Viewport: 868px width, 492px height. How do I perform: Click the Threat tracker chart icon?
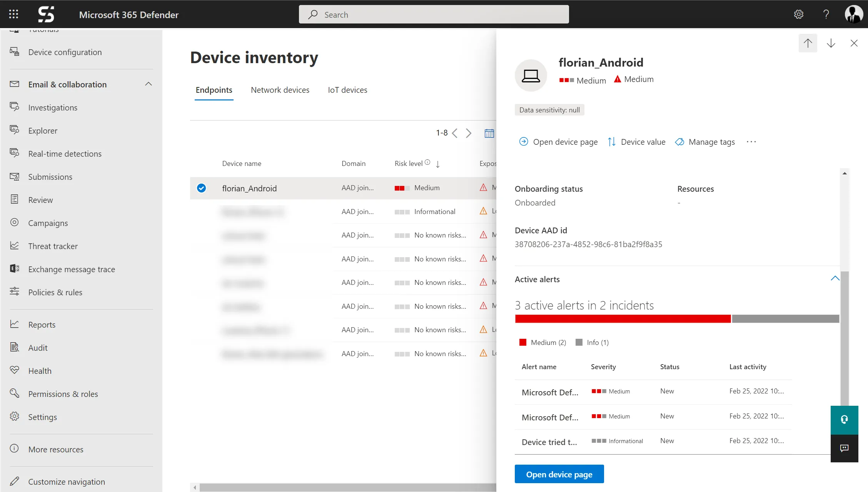[15, 246]
